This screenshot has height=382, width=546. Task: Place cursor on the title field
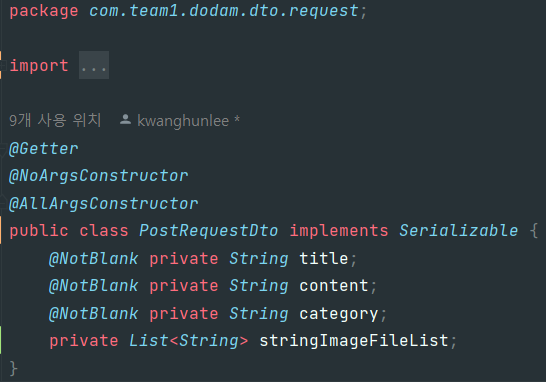pos(323,258)
